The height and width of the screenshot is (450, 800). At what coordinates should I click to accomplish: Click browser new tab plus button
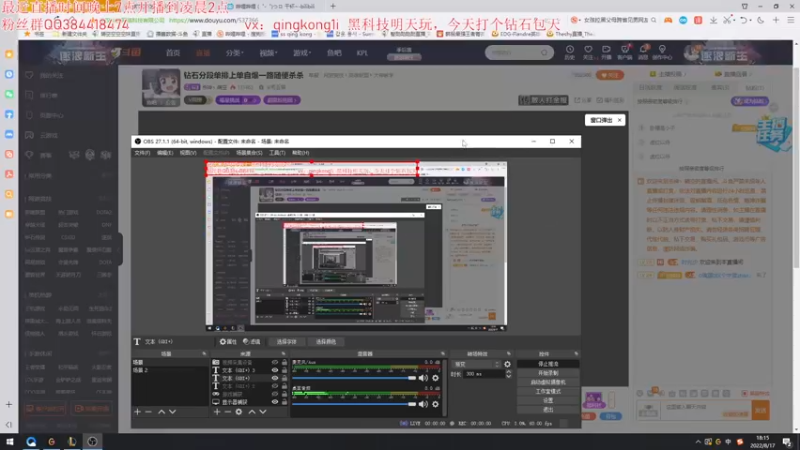point(333,6)
